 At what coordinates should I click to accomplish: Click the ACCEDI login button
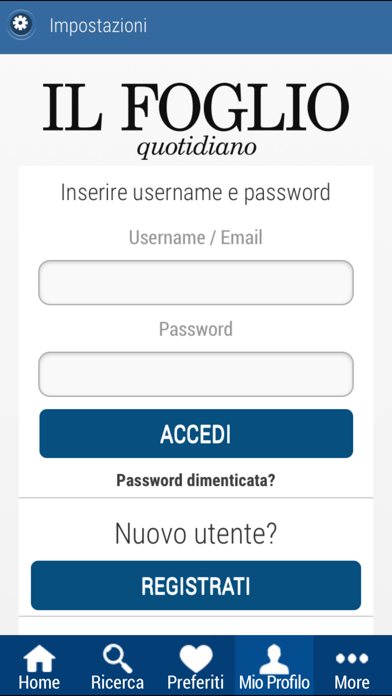pyautogui.click(x=196, y=434)
